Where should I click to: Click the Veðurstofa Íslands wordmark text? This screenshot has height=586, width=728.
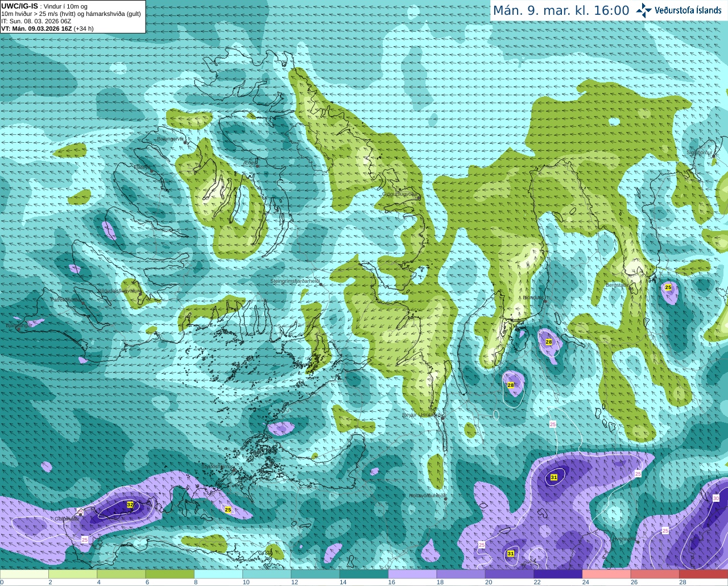[688, 10]
